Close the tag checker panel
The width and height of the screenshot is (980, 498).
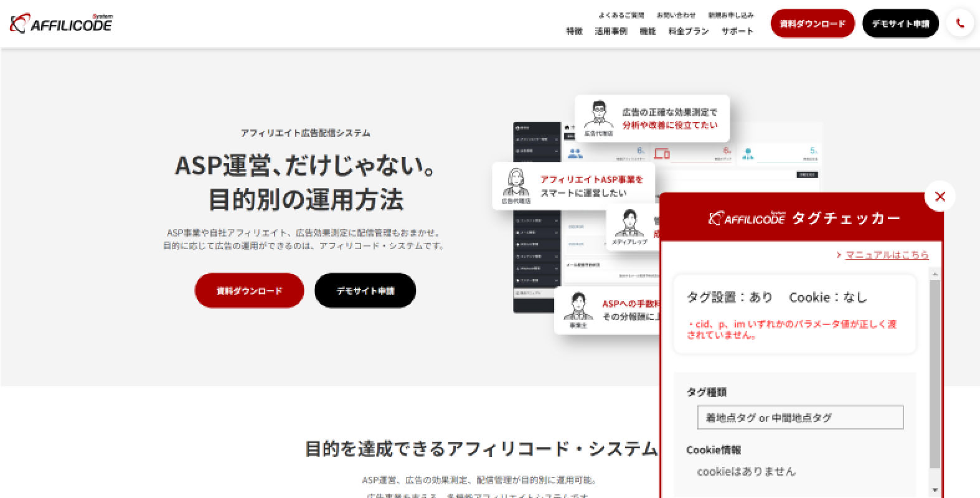940,196
